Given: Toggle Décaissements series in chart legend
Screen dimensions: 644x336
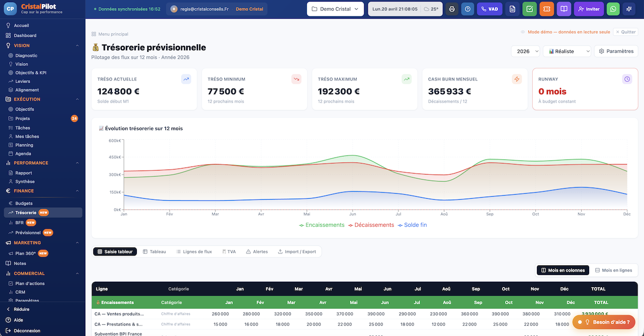Looking at the screenshot, I should point(371,225).
